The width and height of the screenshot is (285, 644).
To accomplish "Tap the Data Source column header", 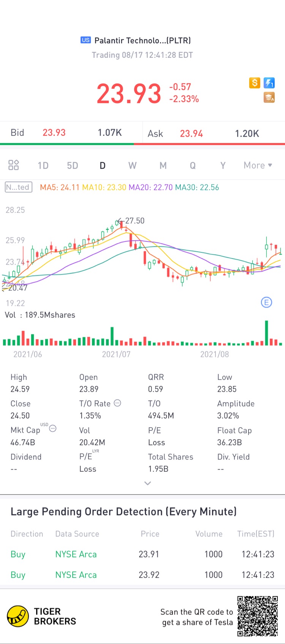I will point(77,534).
